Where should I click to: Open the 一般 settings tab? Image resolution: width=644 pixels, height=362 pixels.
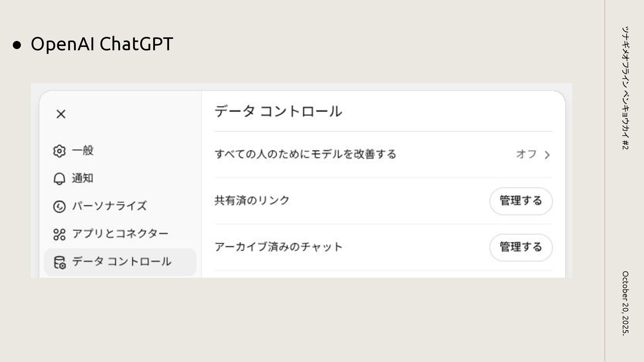point(83,150)
